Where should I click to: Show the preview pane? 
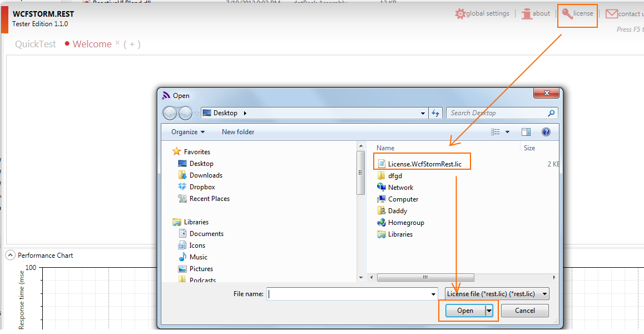pos(526,132)
